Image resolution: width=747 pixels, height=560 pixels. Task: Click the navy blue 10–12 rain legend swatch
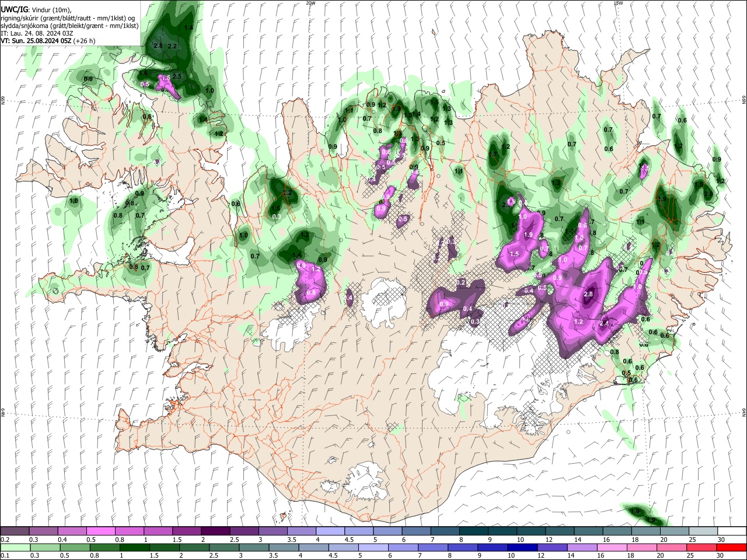pos(522,547)
